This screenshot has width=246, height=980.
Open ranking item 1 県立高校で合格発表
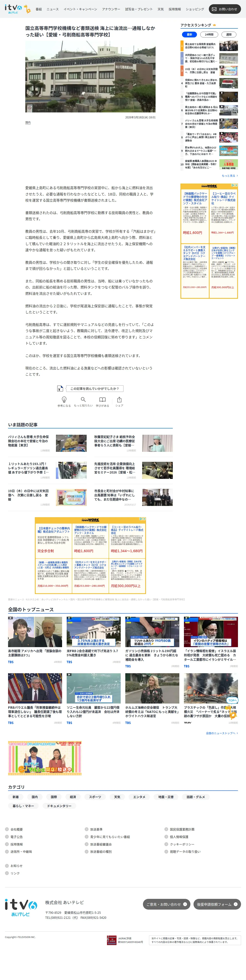(209, 46)
